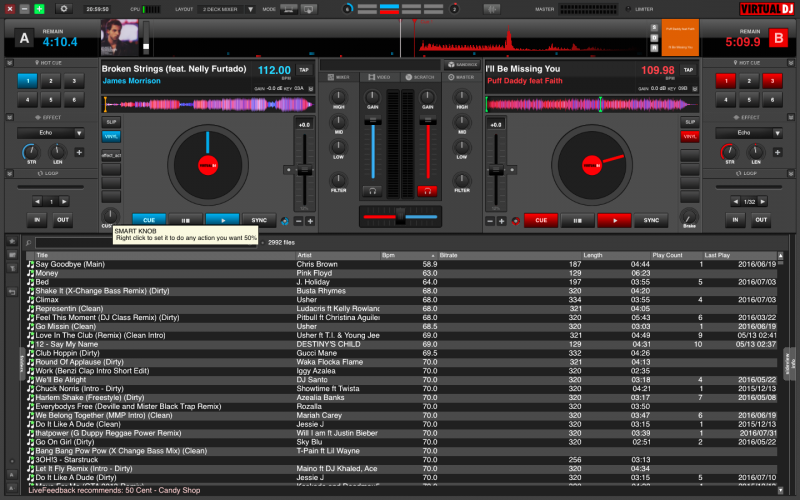800x500 pixels.
Task: Trigger hot cue 3 on deck B
Action: click(772, 81)
